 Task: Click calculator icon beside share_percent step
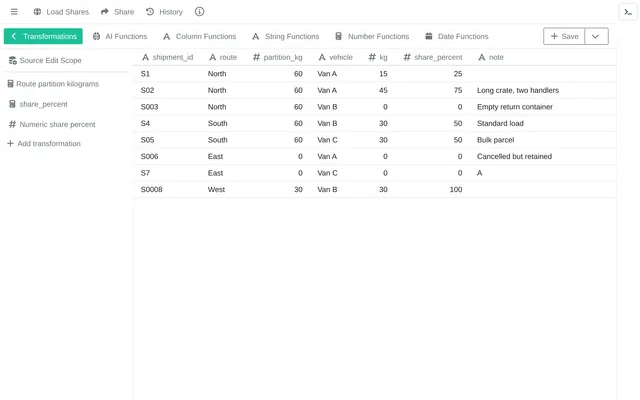click(x=12, y=104)
